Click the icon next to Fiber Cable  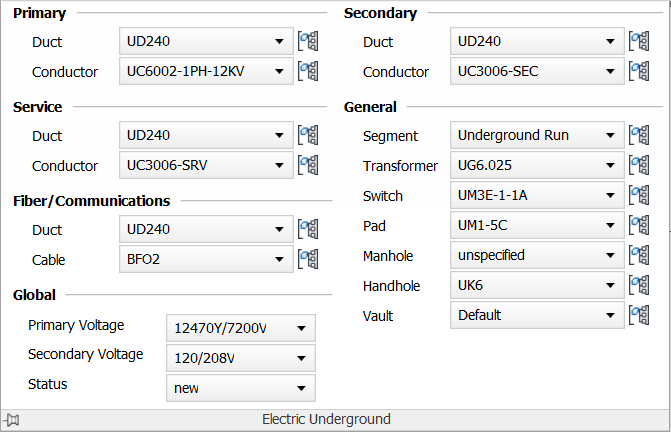tap(308, 260)
